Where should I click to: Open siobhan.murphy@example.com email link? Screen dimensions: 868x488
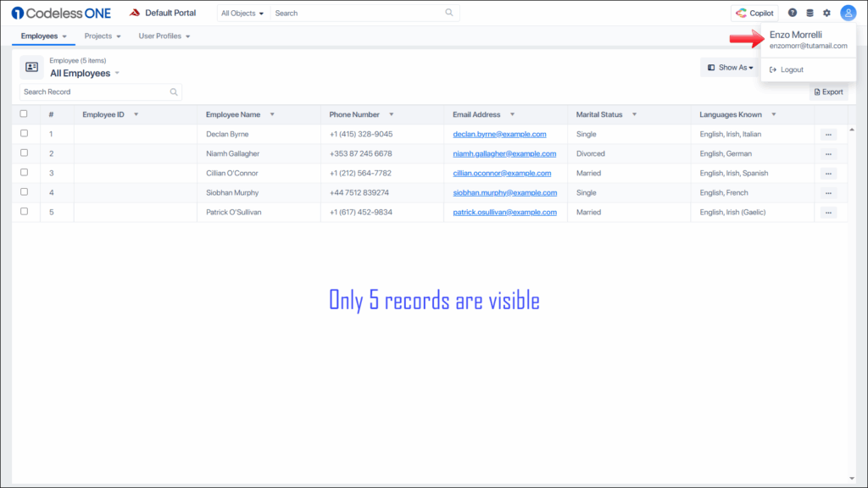pos(505,193)
